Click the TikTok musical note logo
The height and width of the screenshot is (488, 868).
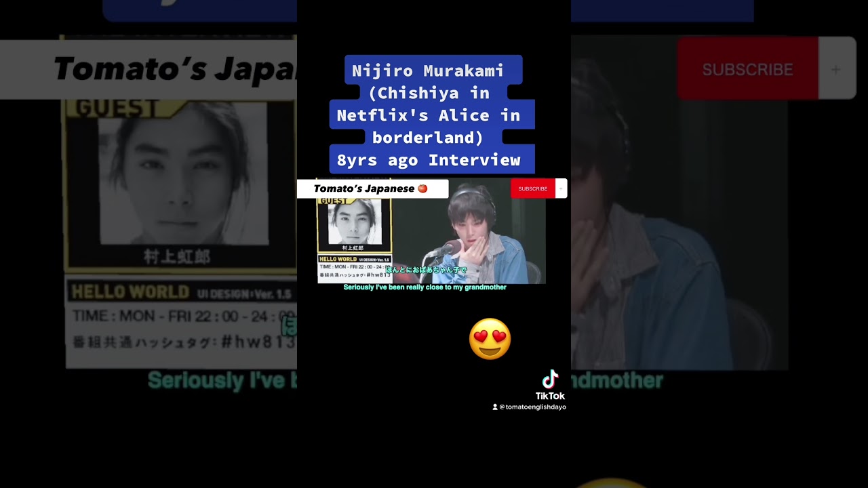(x=549, y=380)
